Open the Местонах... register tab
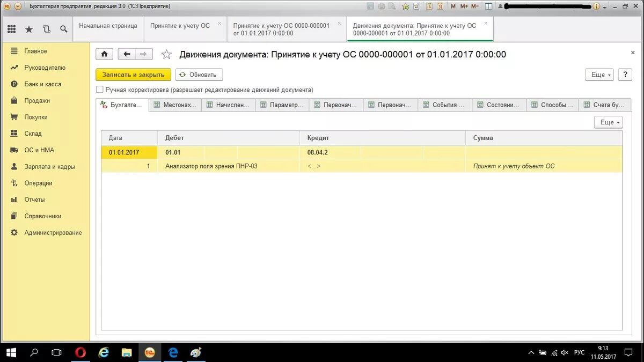 (175, 105)
